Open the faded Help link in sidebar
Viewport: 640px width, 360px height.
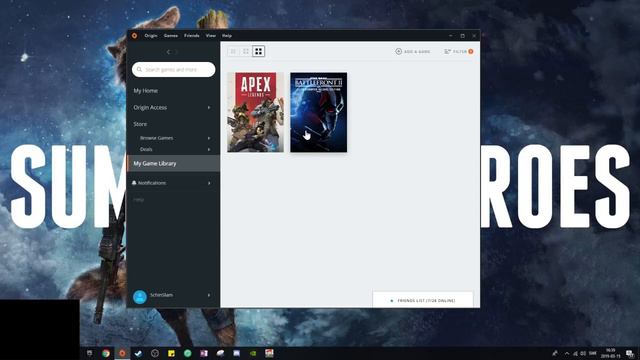tap(139, 200)
